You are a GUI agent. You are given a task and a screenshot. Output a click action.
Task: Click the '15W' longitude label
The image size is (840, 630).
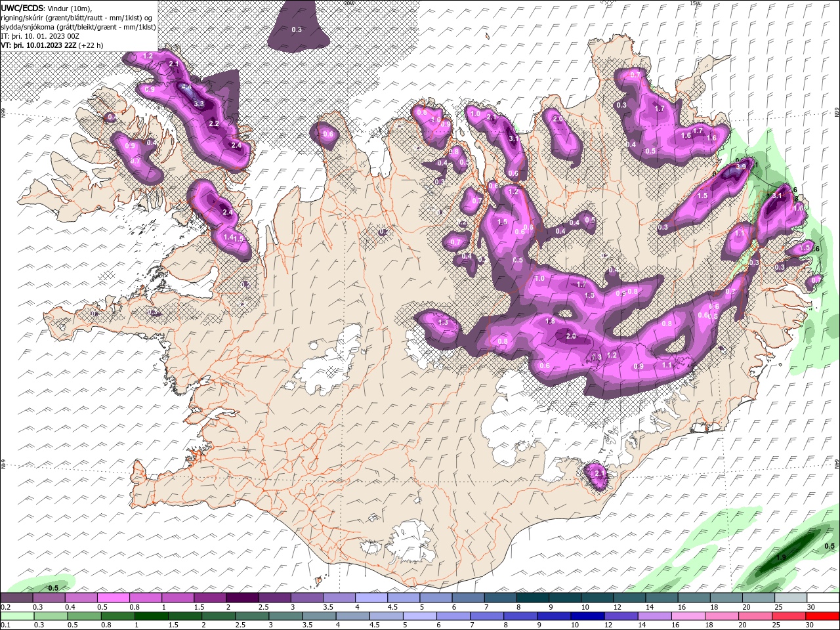695,3
